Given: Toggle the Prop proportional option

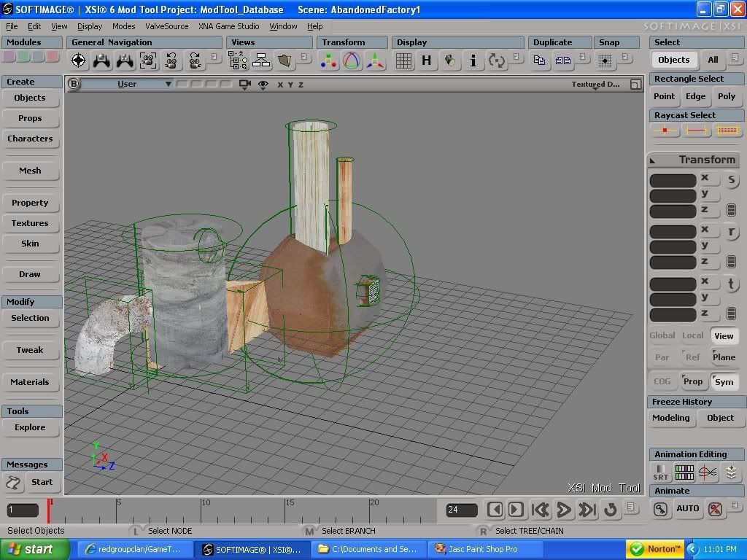Looking at the screenshot, I should click(693, 381).
